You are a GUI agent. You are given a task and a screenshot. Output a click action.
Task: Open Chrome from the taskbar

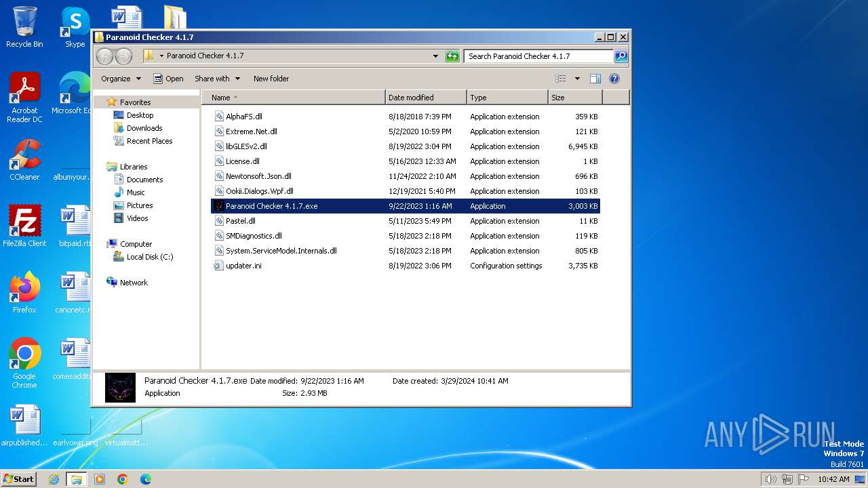(x=123, y=479)
